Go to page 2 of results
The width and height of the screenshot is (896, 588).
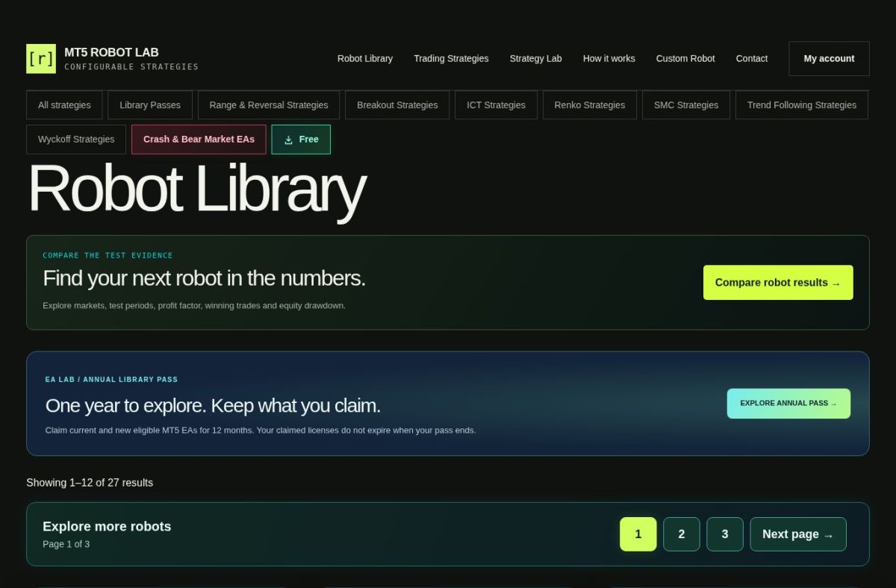(682, 534)
